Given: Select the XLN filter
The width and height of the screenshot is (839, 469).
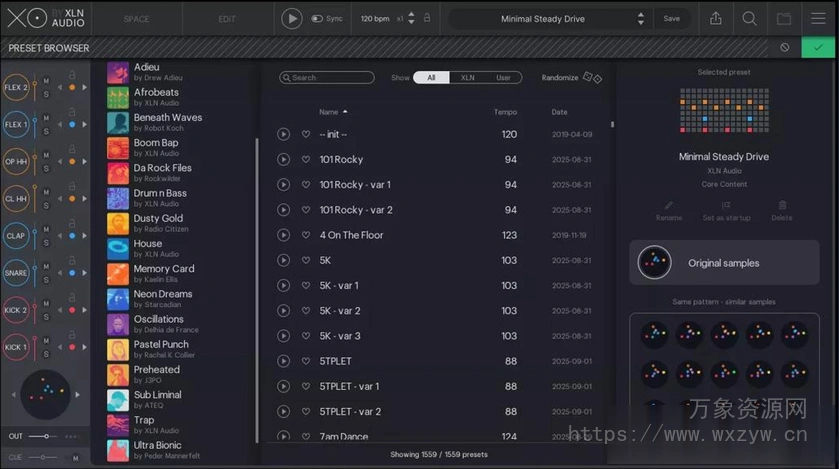Looking at the screenshot, I should pos(468,78).
